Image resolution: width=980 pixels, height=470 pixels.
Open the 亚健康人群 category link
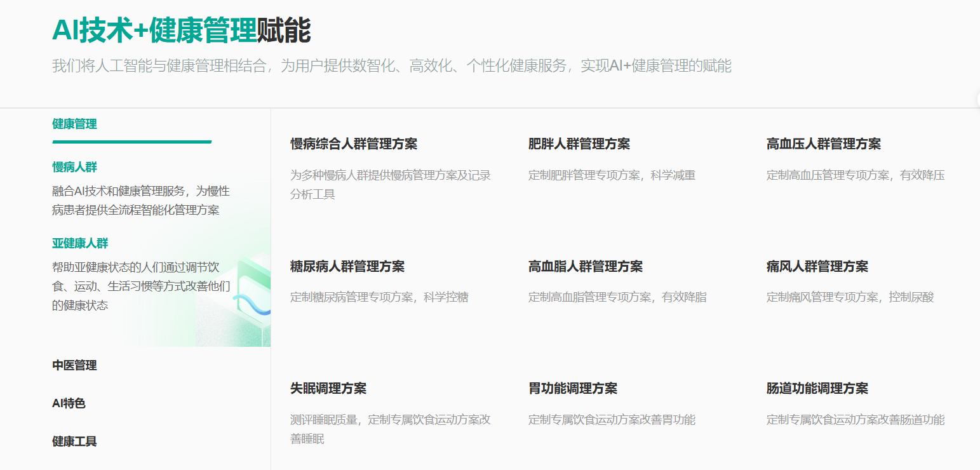[x=80, y=243]
